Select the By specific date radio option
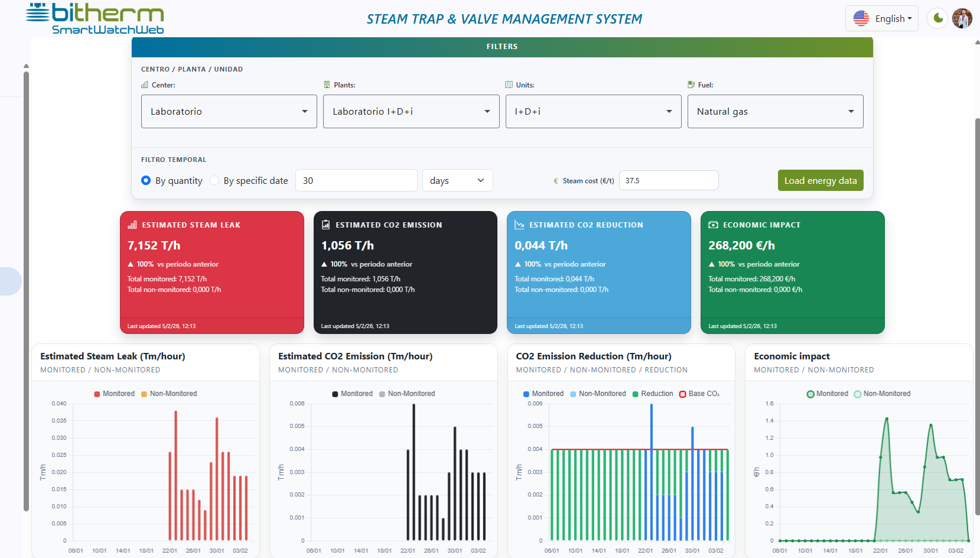The width and height of the screenshot is (980, 558). click(x=214, y=180)
